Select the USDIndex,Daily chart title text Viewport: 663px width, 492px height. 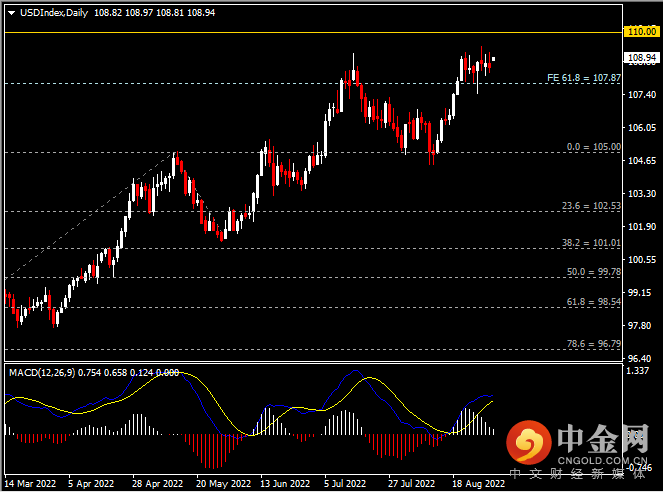pos(54,13)
